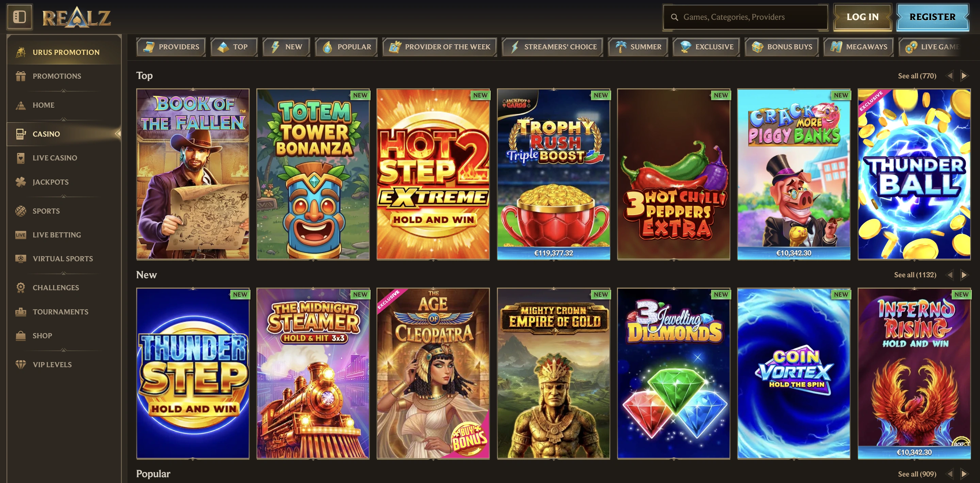Click the Top section heading
Screen dimensions: 980x483
coord(145,75)
